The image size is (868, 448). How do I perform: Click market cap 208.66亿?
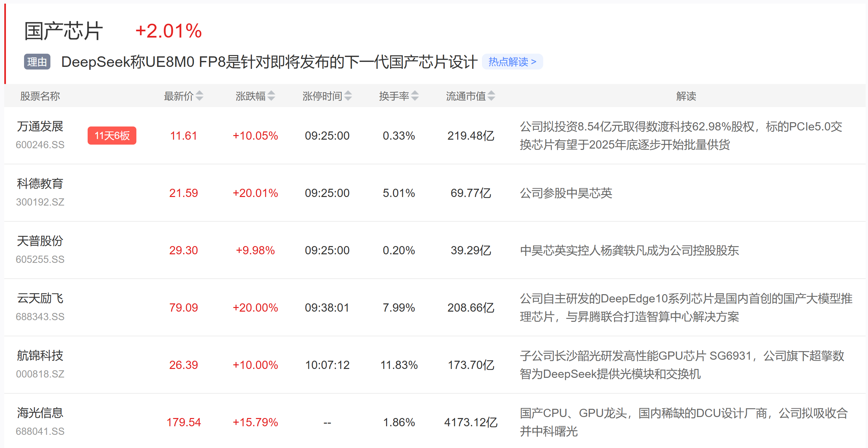(471, 308)
